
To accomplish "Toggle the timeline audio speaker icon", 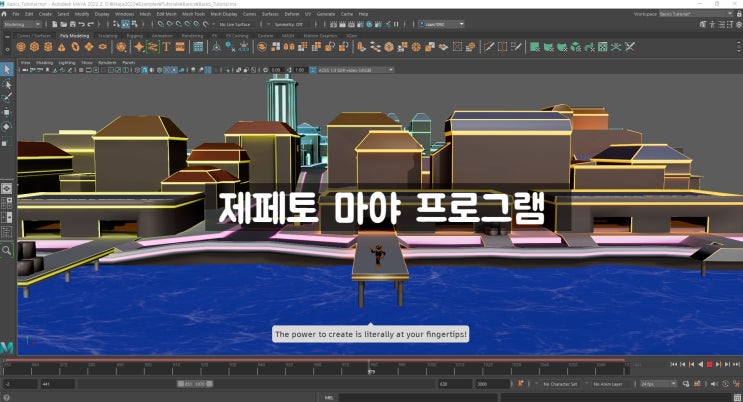I will click(715, 384).
